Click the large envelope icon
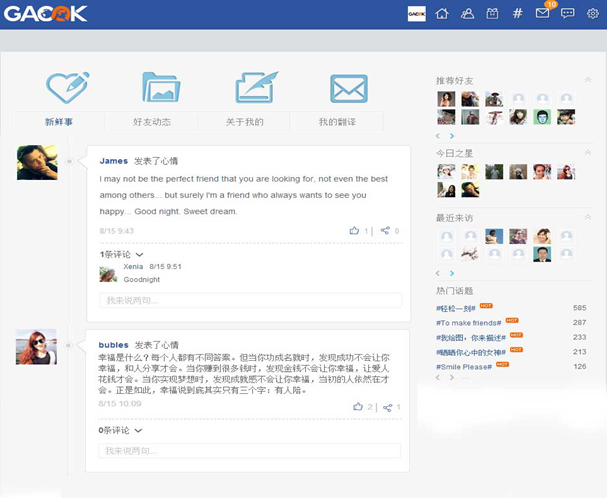 (x=349, y=89)
